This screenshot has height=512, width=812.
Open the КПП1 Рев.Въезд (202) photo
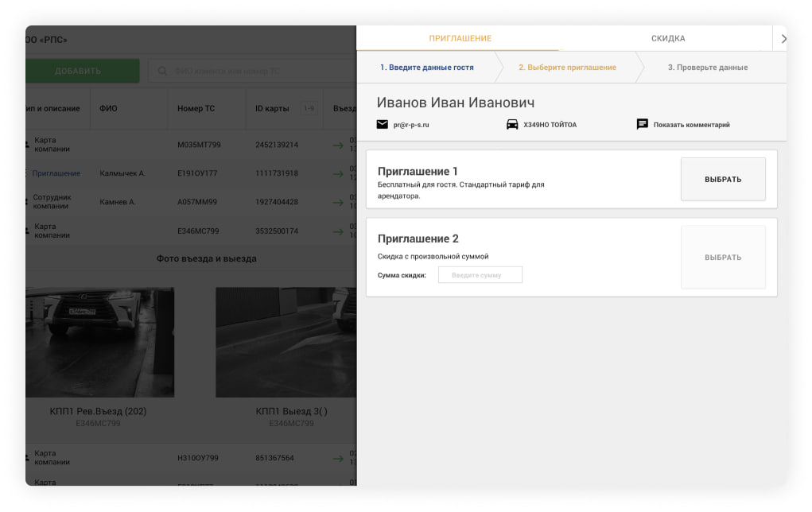99,343
